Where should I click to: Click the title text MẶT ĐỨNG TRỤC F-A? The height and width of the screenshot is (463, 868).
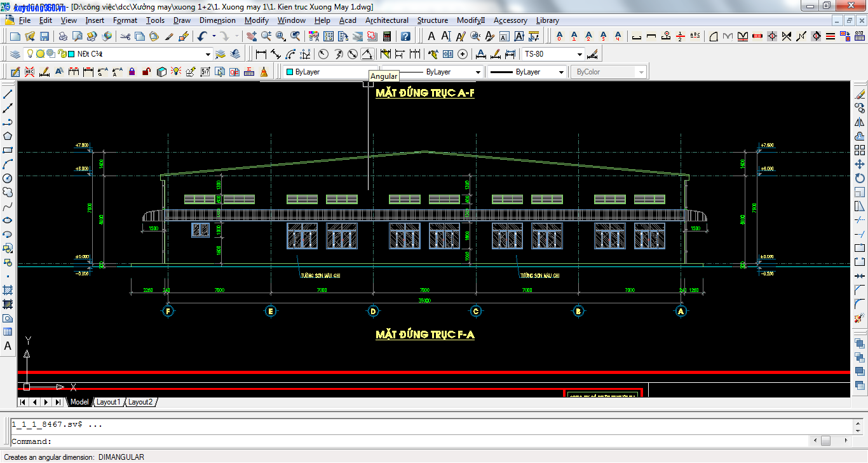tap(425, 335)
